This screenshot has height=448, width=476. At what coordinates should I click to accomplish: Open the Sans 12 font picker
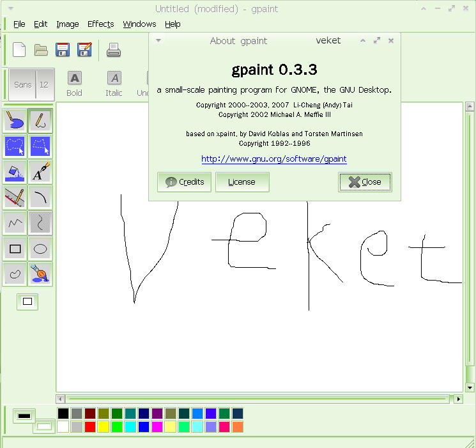pos(31,84)
